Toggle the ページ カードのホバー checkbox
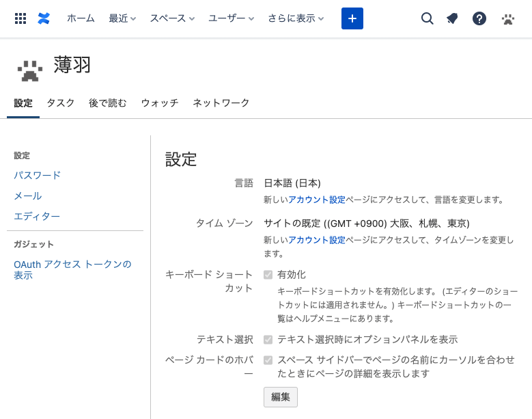Viewport: 532px width, 419px height. pyautogui.click(x=268, y=360)
